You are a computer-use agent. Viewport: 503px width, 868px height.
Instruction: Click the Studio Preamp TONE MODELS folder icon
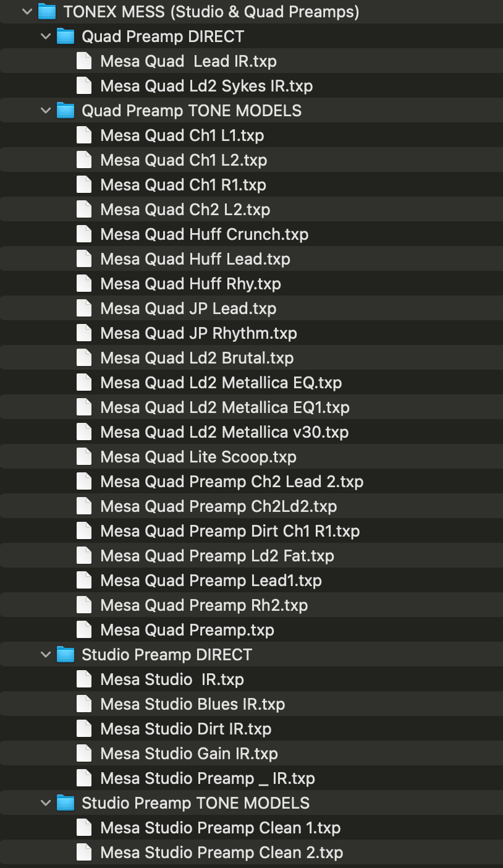tap(66, 803)
